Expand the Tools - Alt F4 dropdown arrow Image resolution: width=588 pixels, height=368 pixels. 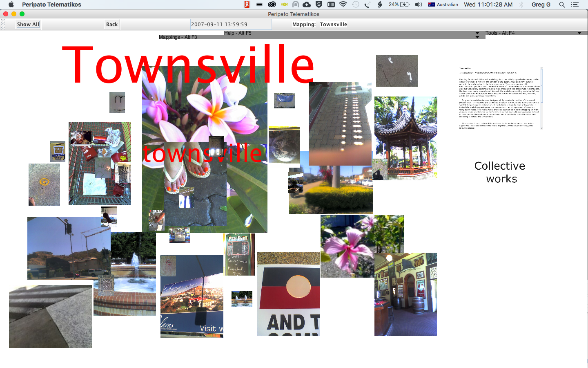(x=579, y=33)
